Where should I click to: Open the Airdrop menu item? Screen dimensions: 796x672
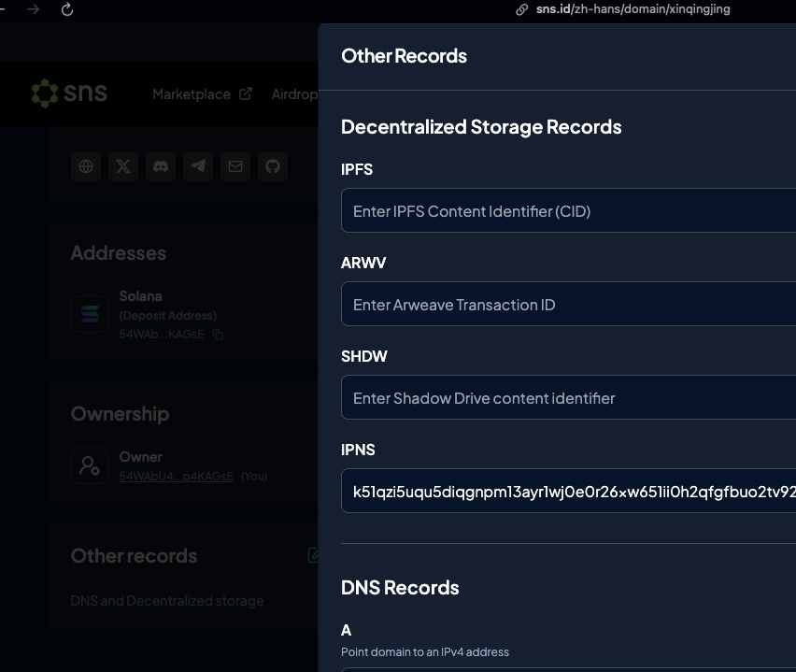294,94
